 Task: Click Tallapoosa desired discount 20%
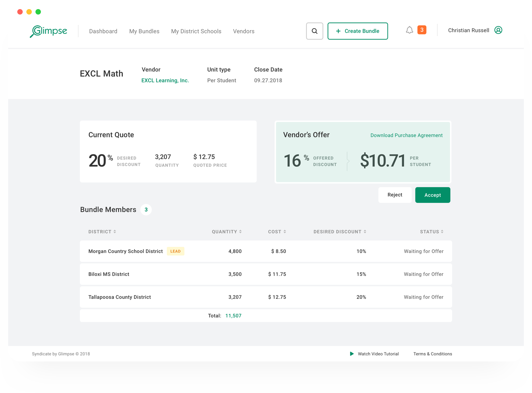pos(361,297)
